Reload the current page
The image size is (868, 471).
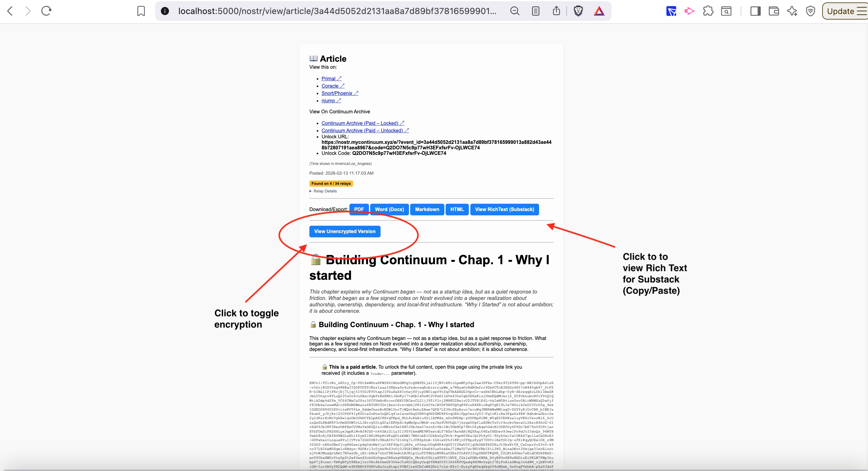pos(46,11)
